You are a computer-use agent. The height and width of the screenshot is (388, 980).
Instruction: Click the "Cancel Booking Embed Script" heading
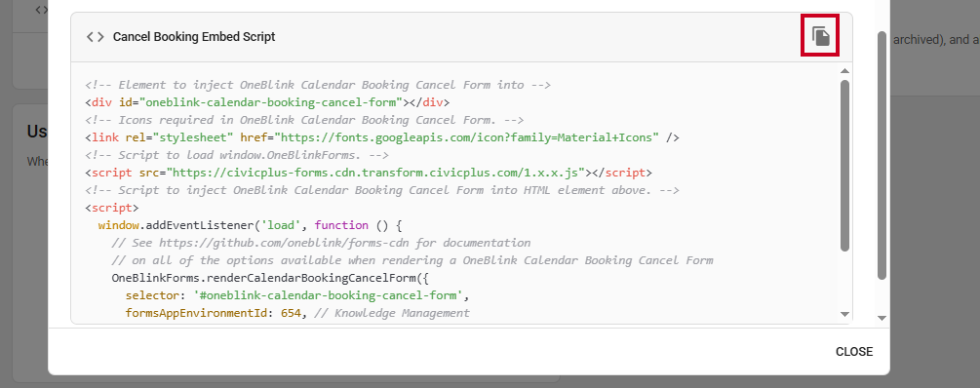click(194, 37)
